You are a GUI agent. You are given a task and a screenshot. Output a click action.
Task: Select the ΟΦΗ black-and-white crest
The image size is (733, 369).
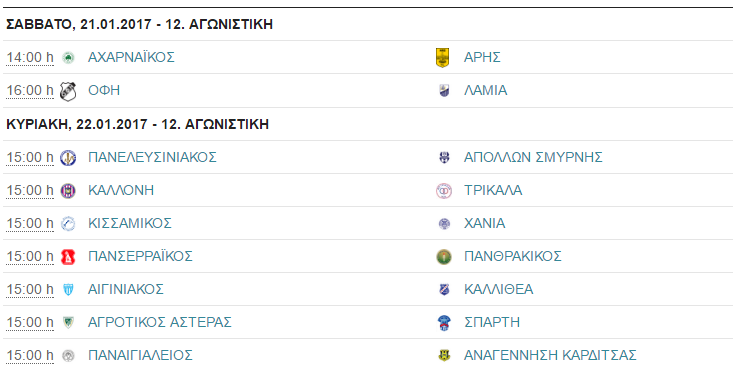[x=68, y=91]
